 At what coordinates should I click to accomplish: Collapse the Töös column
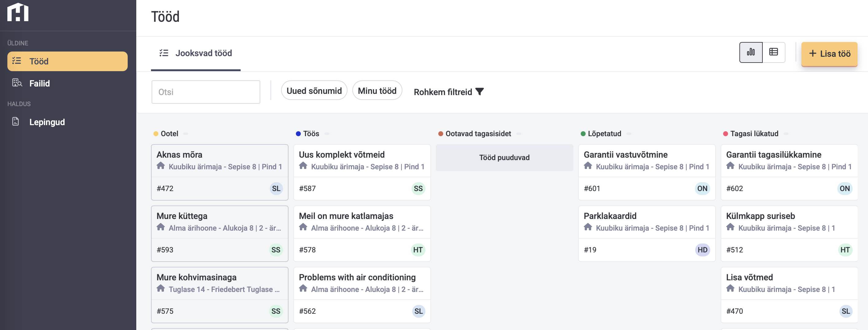[x=327, y=134]
